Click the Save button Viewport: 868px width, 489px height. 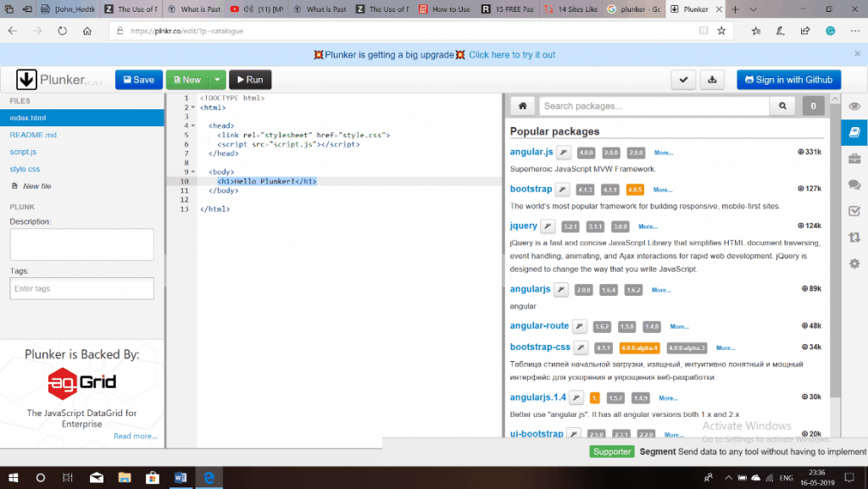tap(138, 79)
